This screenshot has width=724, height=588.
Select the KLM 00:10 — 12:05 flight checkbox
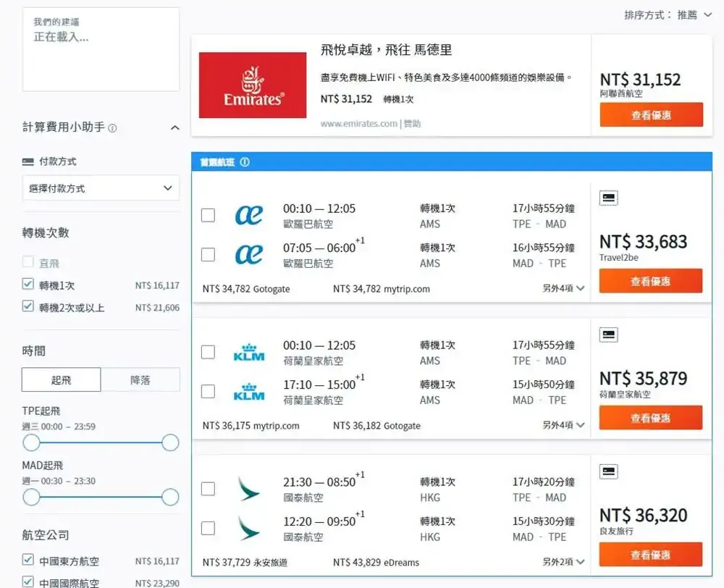tap(209, 352)
